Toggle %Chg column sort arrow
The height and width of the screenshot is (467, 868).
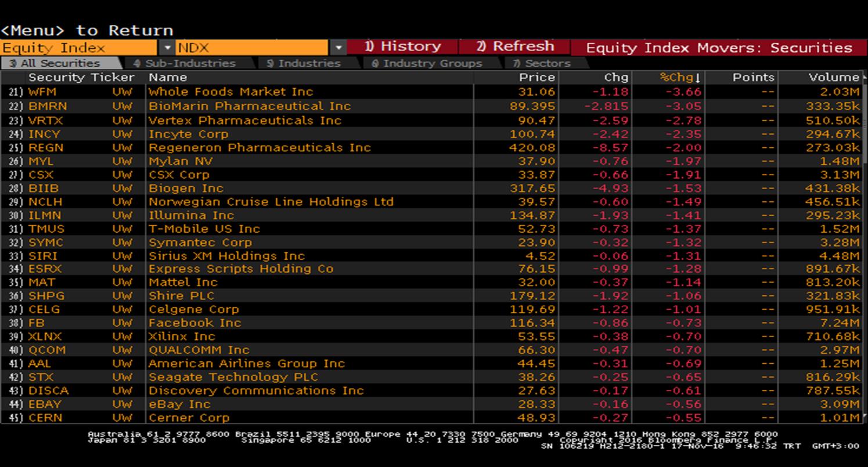coord(697,78)
